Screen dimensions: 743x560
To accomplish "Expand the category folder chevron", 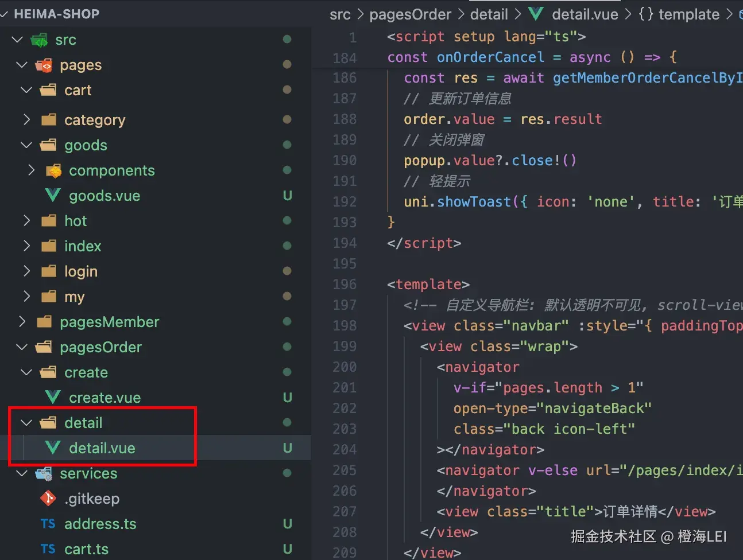I will (26, 119).
